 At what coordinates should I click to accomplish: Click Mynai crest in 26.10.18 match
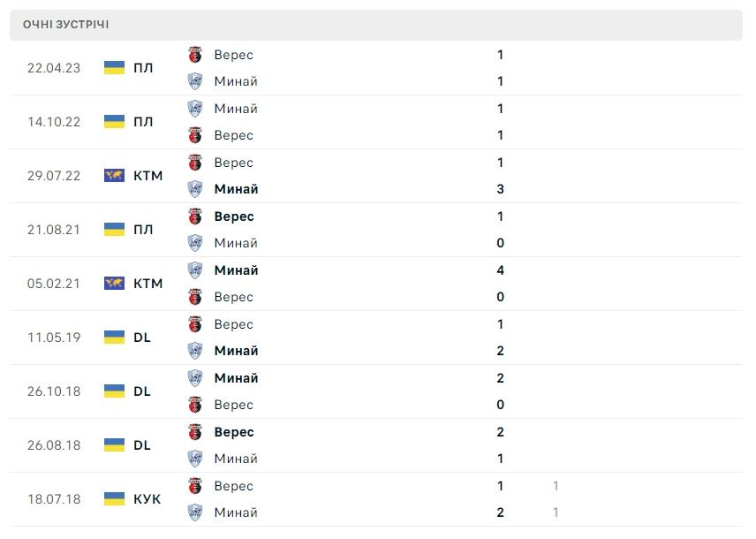click(195, 378)
